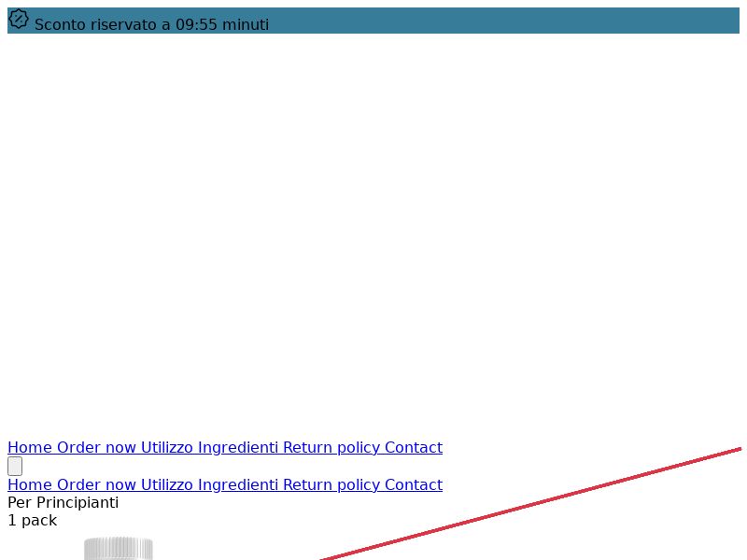The height and width of the screenshot is (560, 747).
Task: Open Ingredienti below the small toggle box
Action: pos(238,484)
